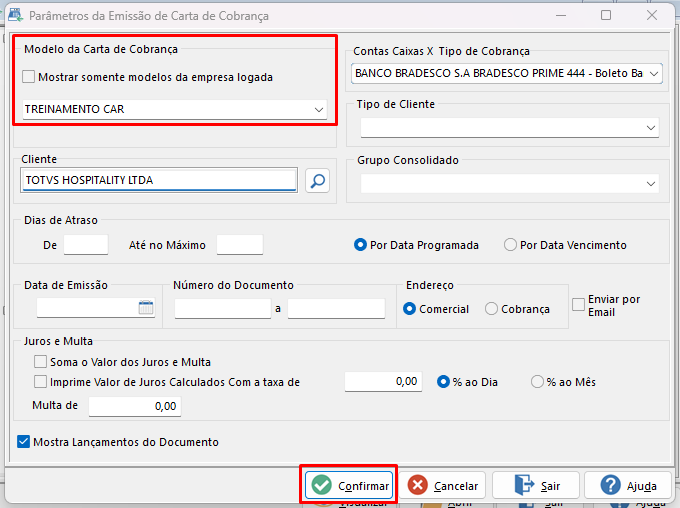Click the second Número do Documento field
The width and height of the screenshot is (680, 508).
[337, 308]
